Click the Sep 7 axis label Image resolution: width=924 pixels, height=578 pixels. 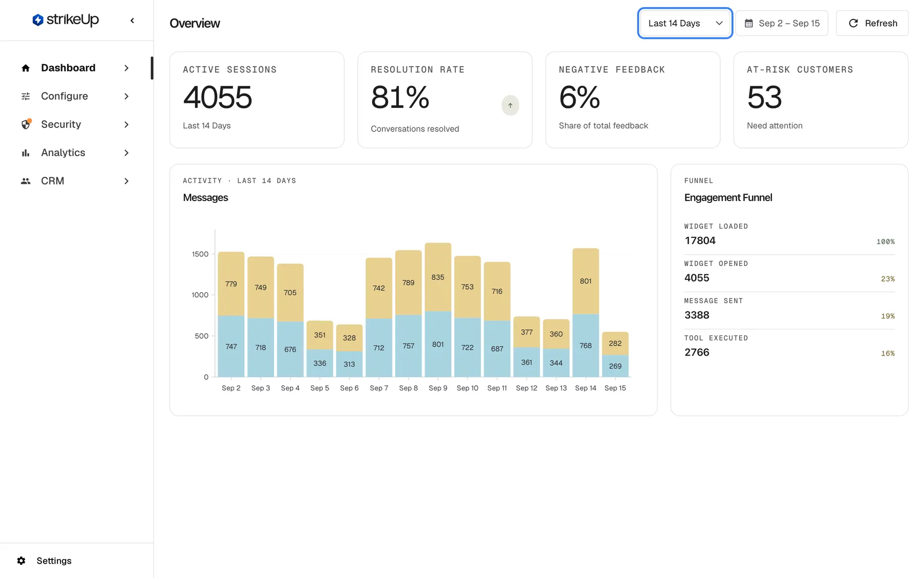(379, 388)
